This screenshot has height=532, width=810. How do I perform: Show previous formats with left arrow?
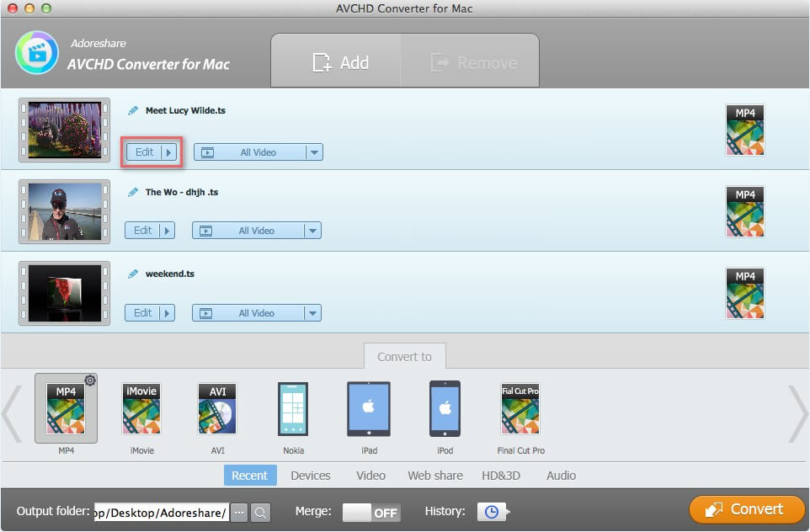[x=11, y=413]
